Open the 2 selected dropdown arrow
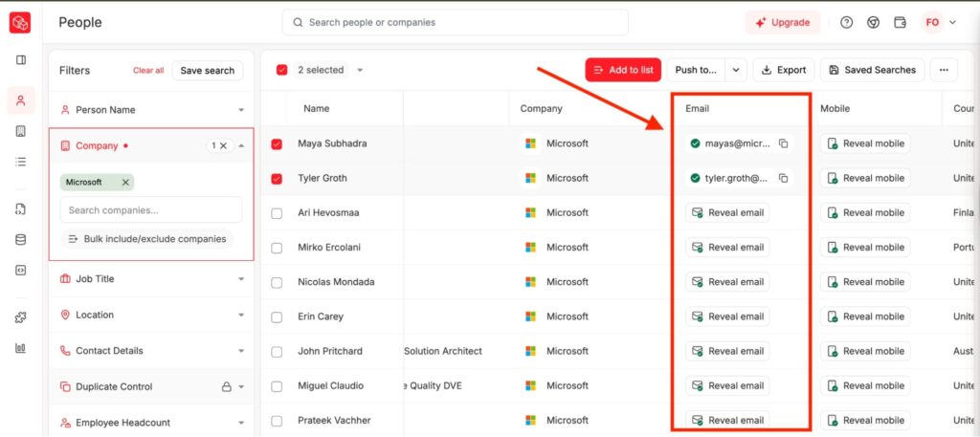 click(x=360, y=70)
